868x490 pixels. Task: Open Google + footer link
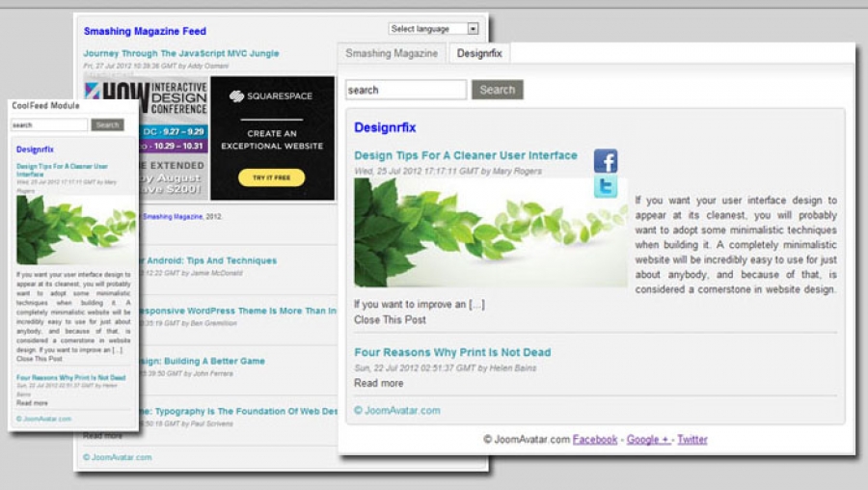tap(648, 439)
